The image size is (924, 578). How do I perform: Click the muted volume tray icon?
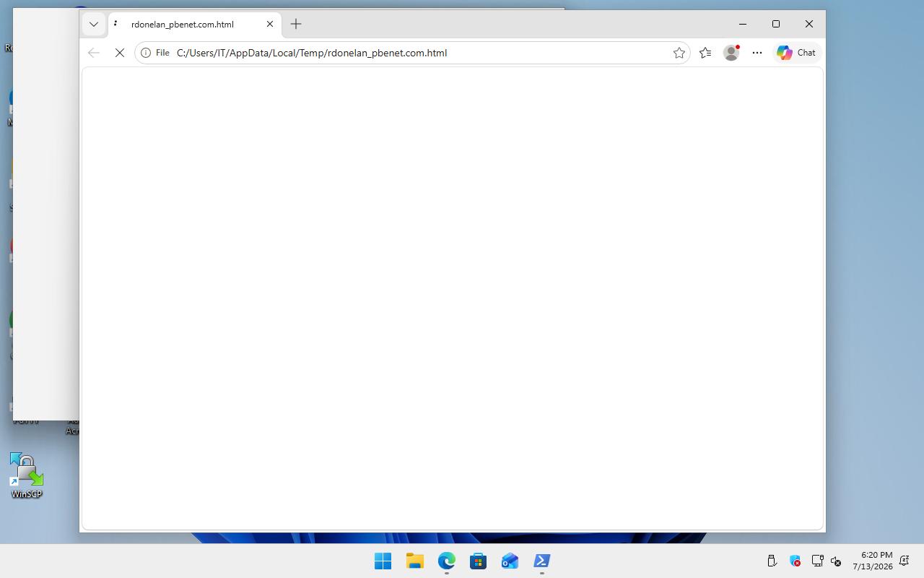tap(836, 561)
